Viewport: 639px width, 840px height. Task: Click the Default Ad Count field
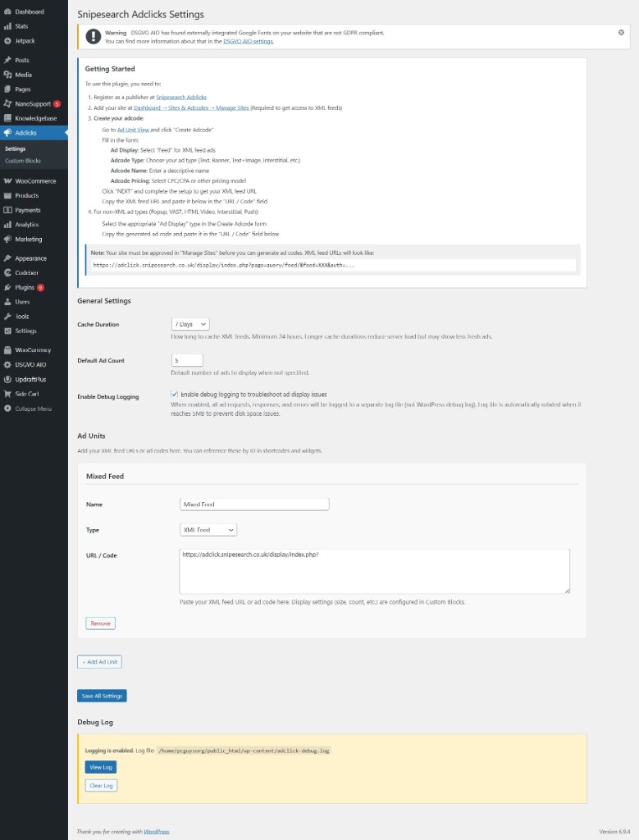pyautogui.click(x=187, y=360)
